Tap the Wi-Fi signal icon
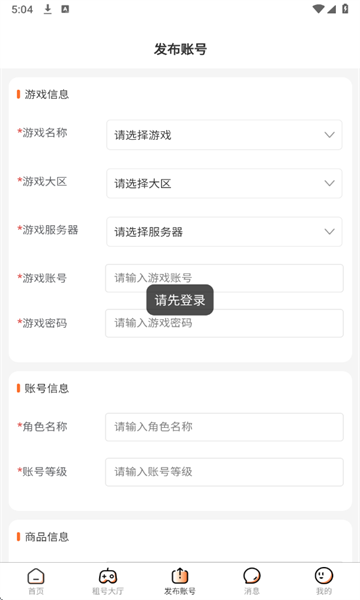The height and width of the screenshot is (600, 360). [x=318, y=9]
